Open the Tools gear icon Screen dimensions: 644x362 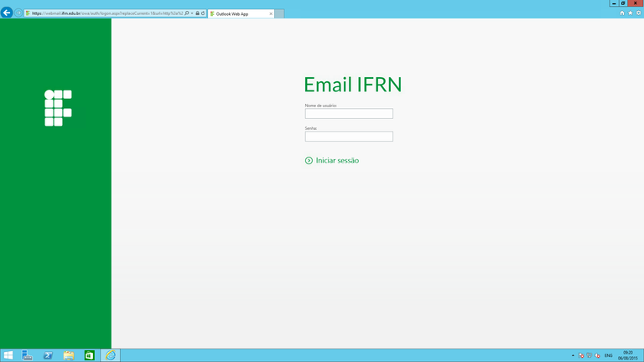[638, 13]
